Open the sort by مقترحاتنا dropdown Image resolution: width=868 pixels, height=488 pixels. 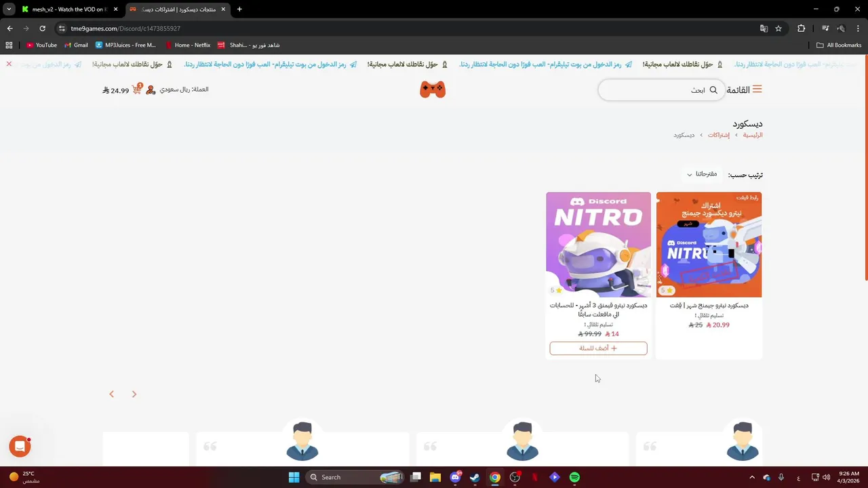click(x=702, y=175)
